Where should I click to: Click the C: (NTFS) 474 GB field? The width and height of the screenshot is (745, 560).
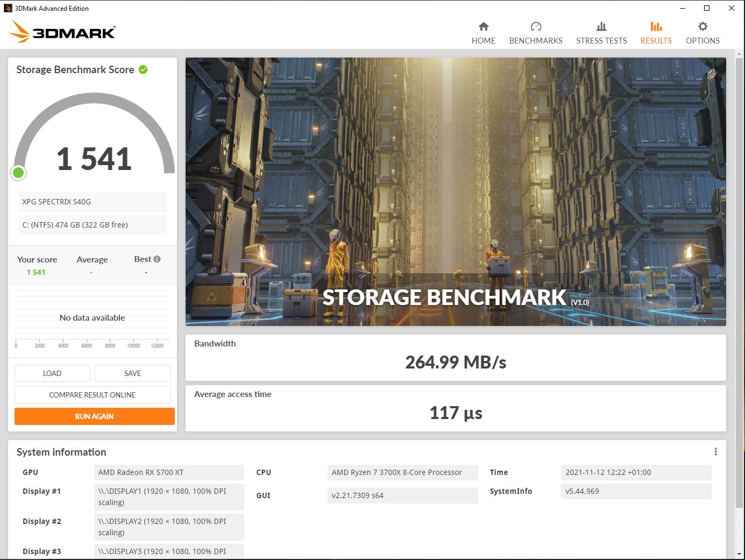pyautogui.click(x=93, y=225)
